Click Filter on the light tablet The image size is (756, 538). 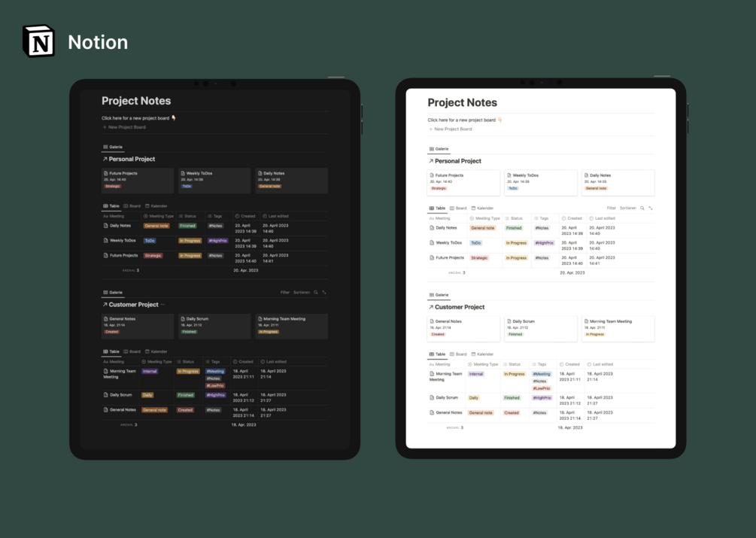(612, 208)
